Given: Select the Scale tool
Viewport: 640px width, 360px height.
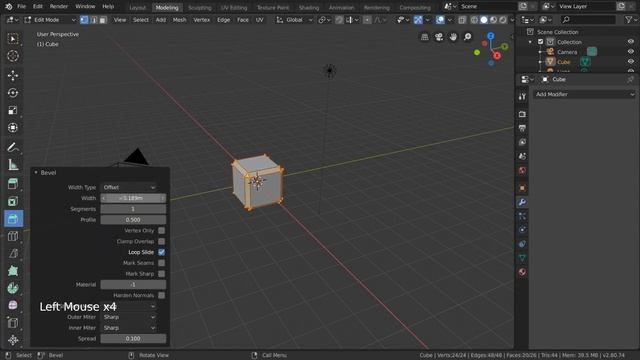Looking at the screenshot, I should [13, 110].
